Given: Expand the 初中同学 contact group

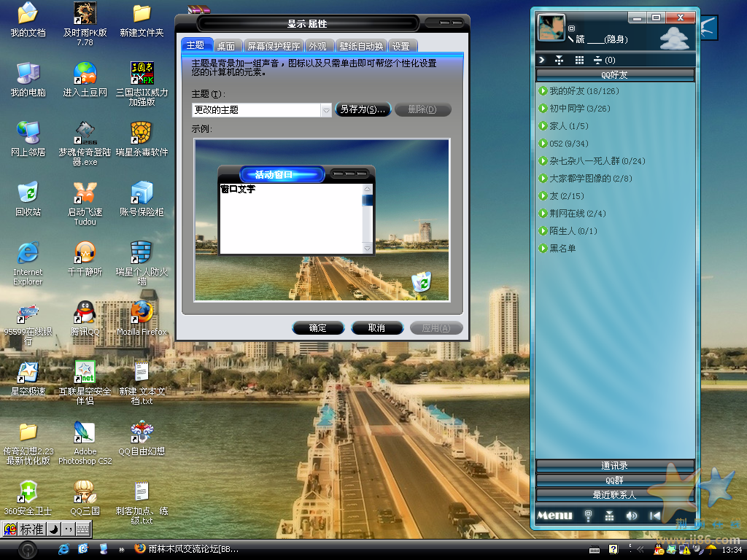Looking at the screenshot, I should point(543,109).
